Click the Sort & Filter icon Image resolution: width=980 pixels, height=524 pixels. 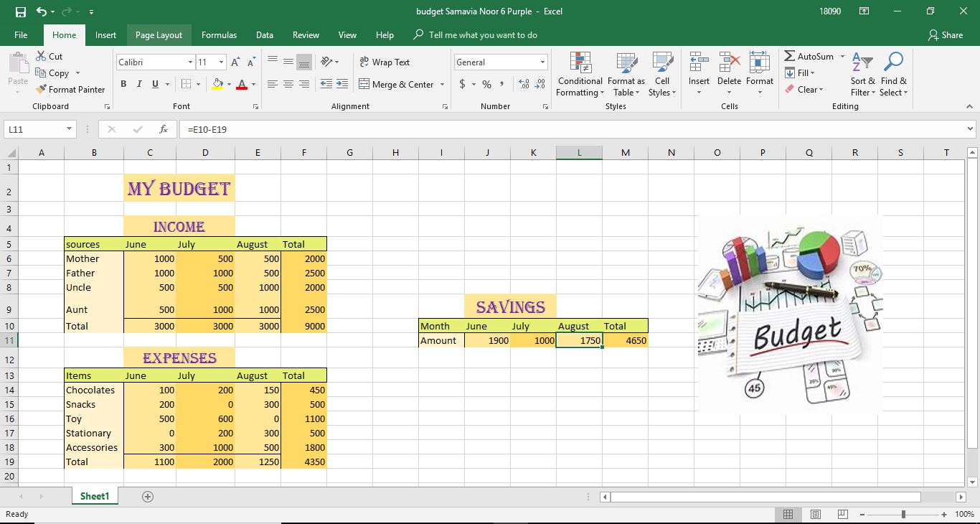pyautogui.click(x=862, y=74)
